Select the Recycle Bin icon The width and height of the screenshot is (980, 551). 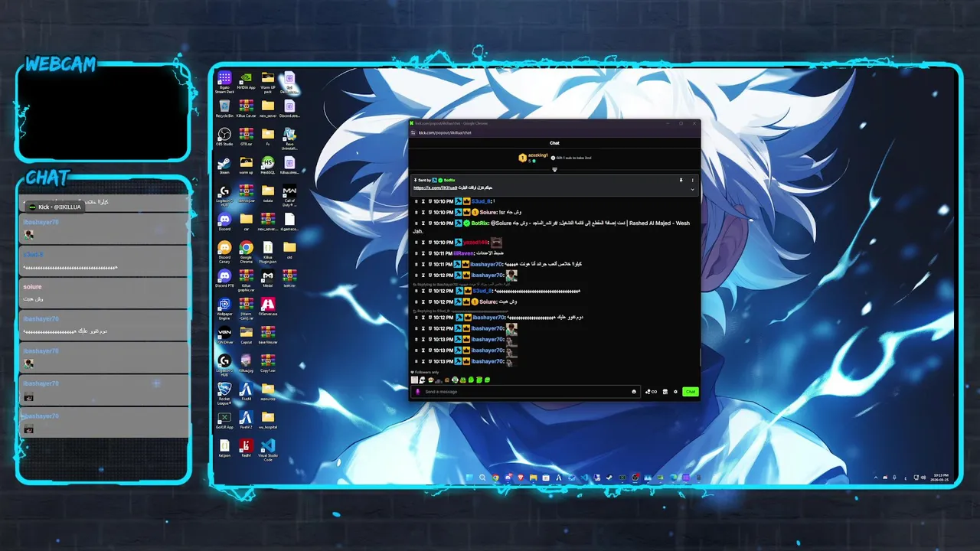[x=224, y=109]
